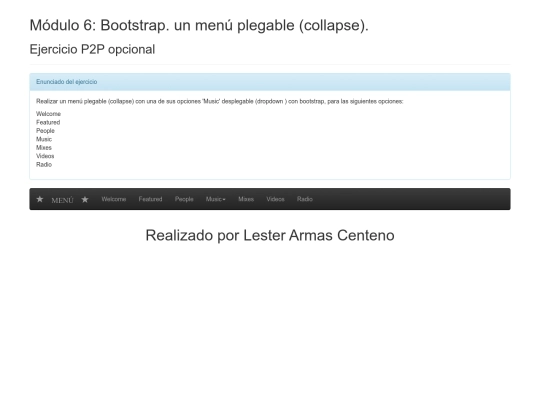540x405 pixels.
Task: Click the 'Módulo 6: Bootstrap' page title
Action: tap(199, 25)
